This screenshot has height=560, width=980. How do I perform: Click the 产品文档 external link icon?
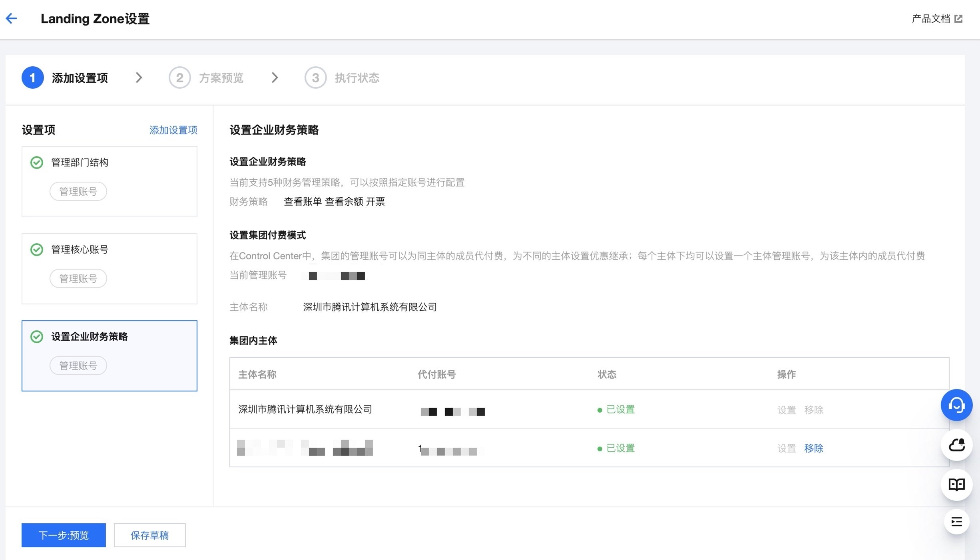pyautogui.click(x=958, y=19)
